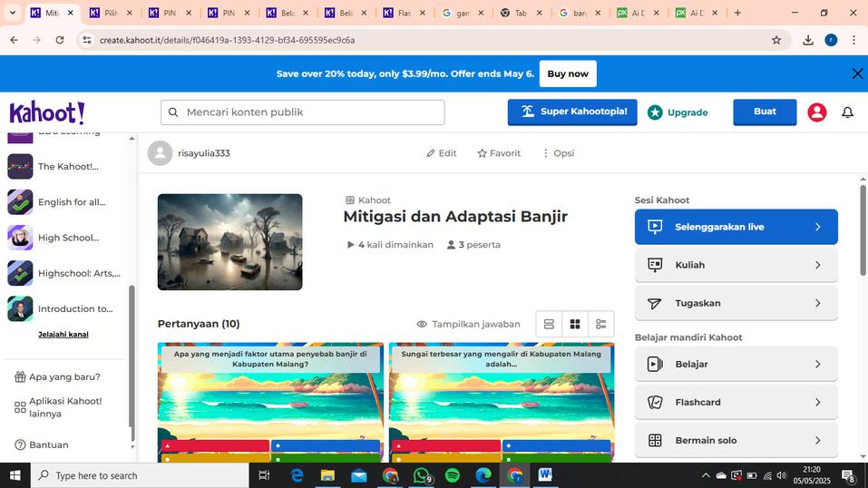This screenshot has width=868, height=488.
Task: Open Aplikasi Kahoot! lainnya
Action: [58, 407]
